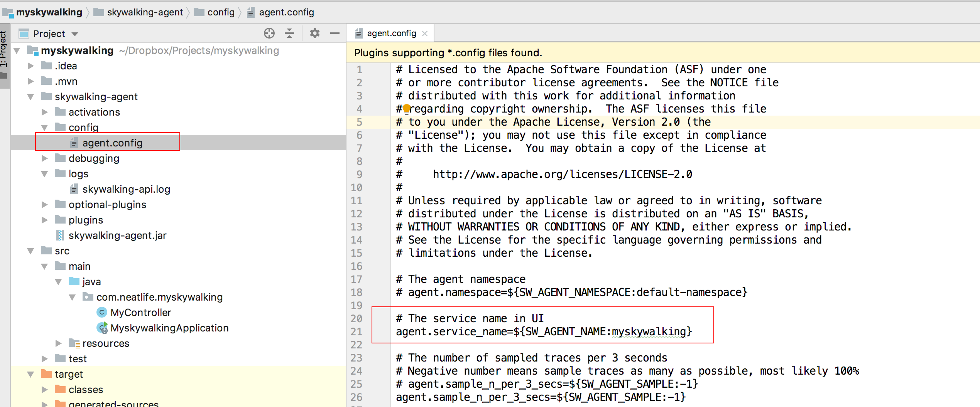
Task: Expand the debugging folder
Action: [45, 158]
